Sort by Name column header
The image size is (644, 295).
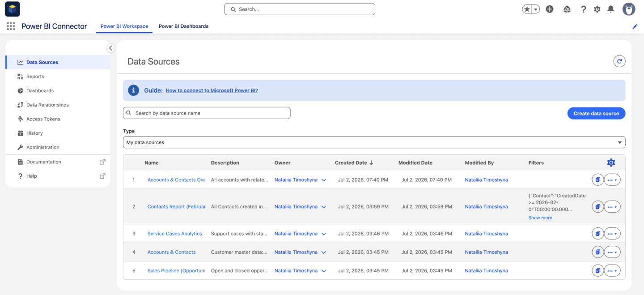point(152,163)
